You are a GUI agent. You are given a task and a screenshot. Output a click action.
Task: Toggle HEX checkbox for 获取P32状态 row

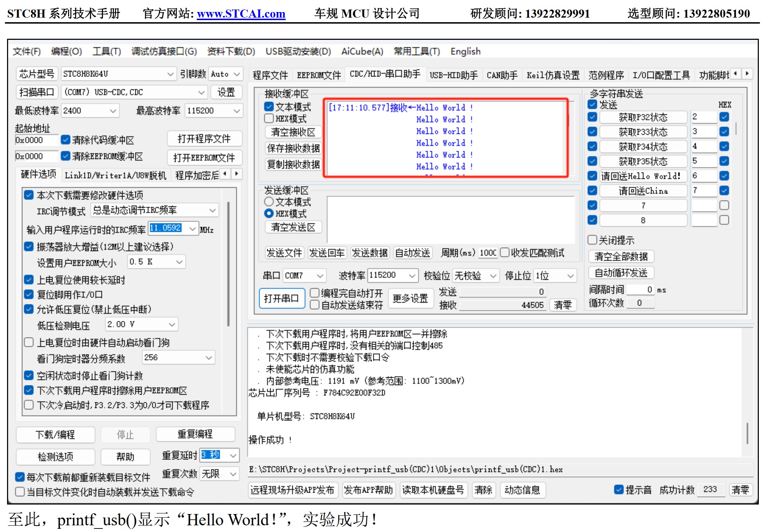pyautogui.click(x=724, y=117)
